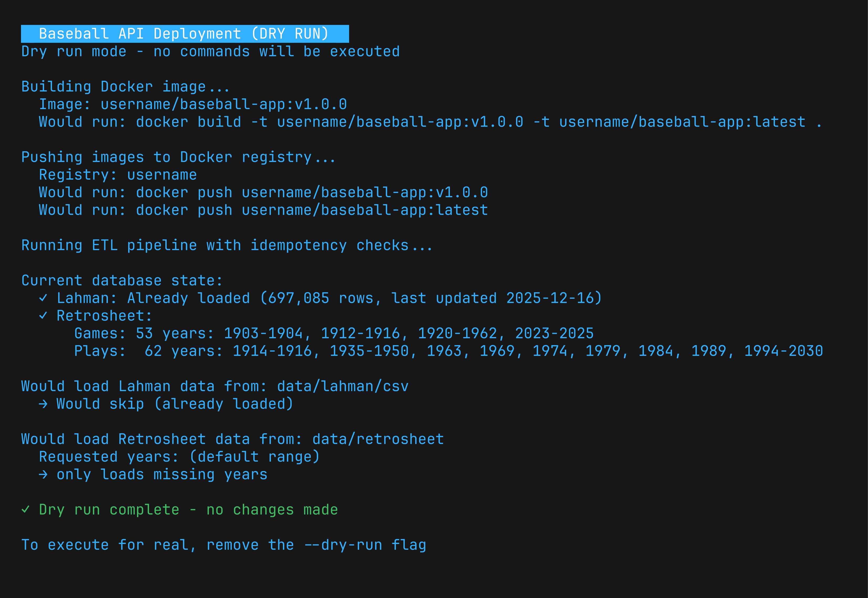Click the 'Building Docker image...' line
868x598 pixels.
[x=125, y=87]
